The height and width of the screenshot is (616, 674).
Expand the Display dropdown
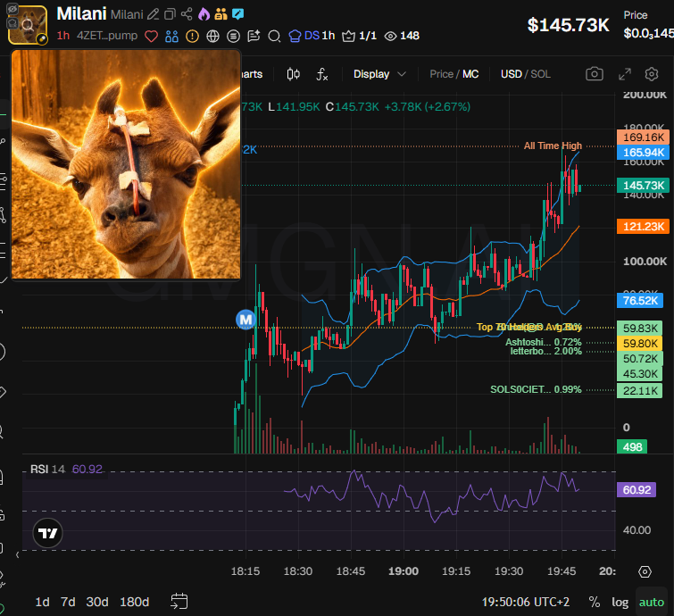[x=379, y=74]
